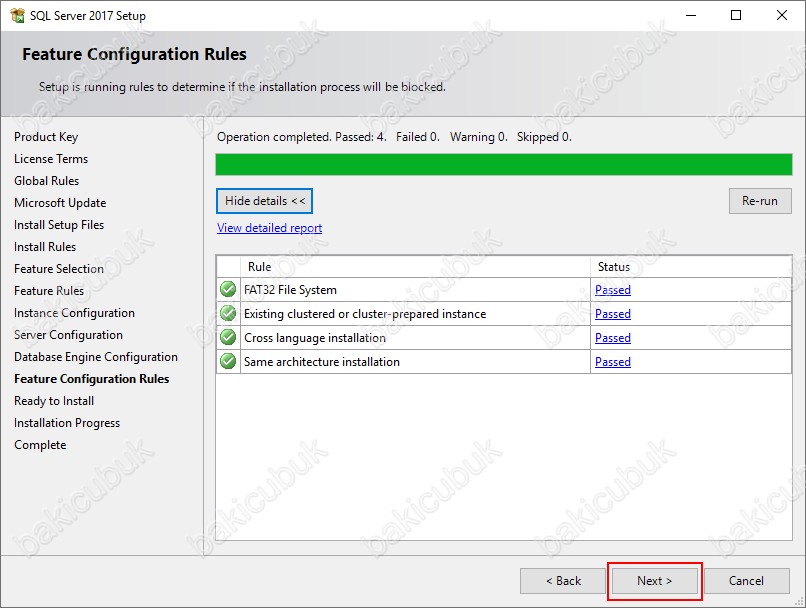Collapse rule list with Hide details button
806x608 pixels.
pyautogui.click(x=265, y=201)
